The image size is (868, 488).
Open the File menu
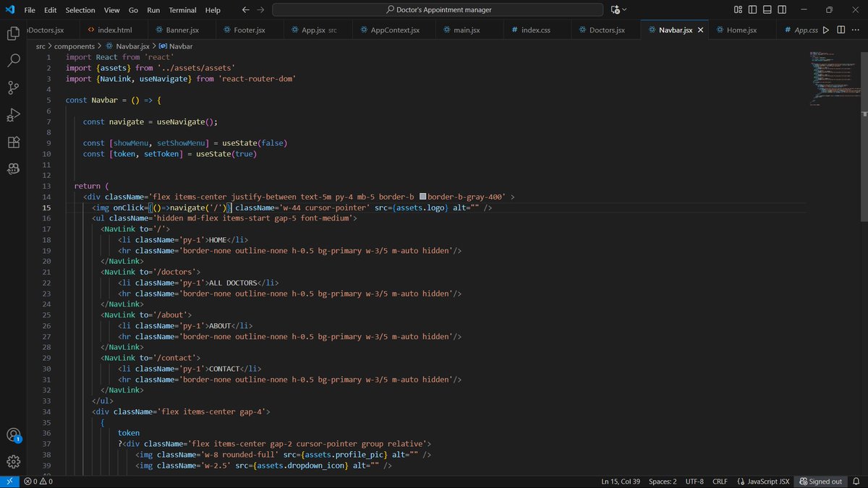(x=29, y=10)
